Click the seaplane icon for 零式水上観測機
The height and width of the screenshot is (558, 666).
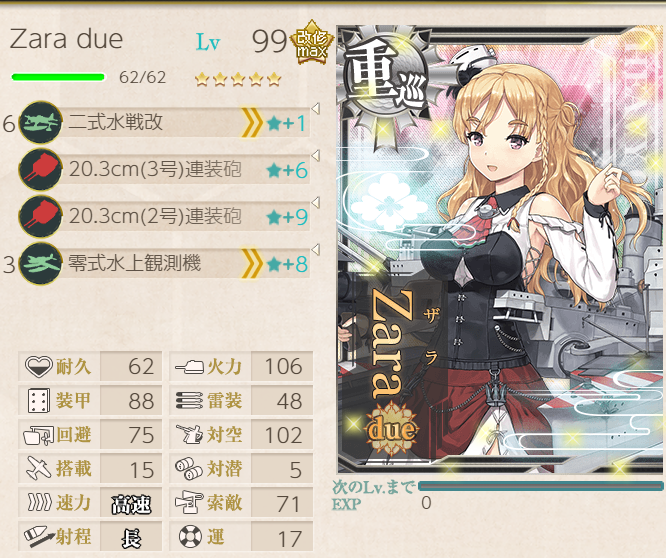(41, 264)
